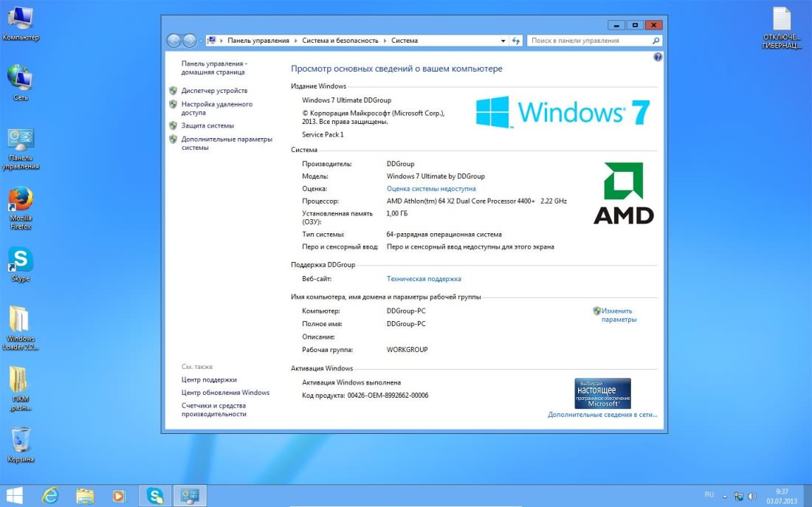Click the genuine Microsoft software badge
The height and width of the screenshot is (507, 812).
[x=602, y=393]
